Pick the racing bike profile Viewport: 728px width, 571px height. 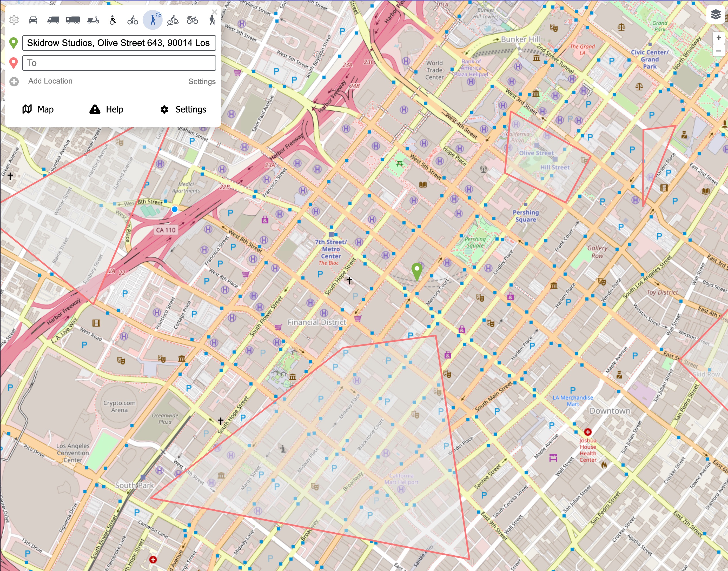coord(192,20)
